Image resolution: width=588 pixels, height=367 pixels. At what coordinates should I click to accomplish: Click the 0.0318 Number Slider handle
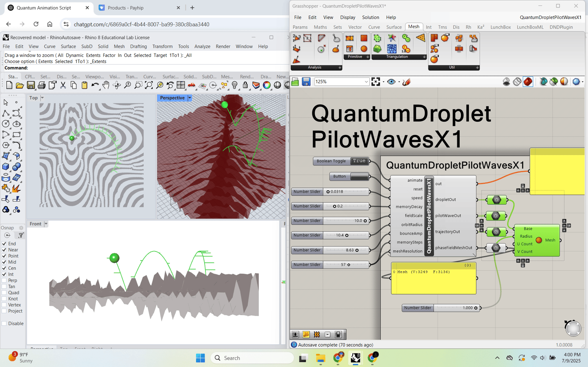[x=328, y=192]
